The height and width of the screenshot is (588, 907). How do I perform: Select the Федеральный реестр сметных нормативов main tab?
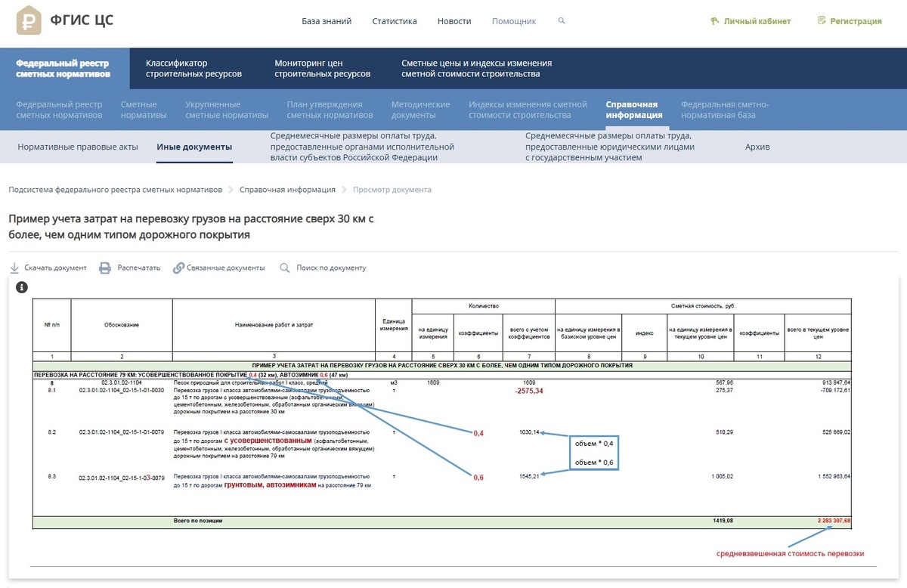[65, 69]
